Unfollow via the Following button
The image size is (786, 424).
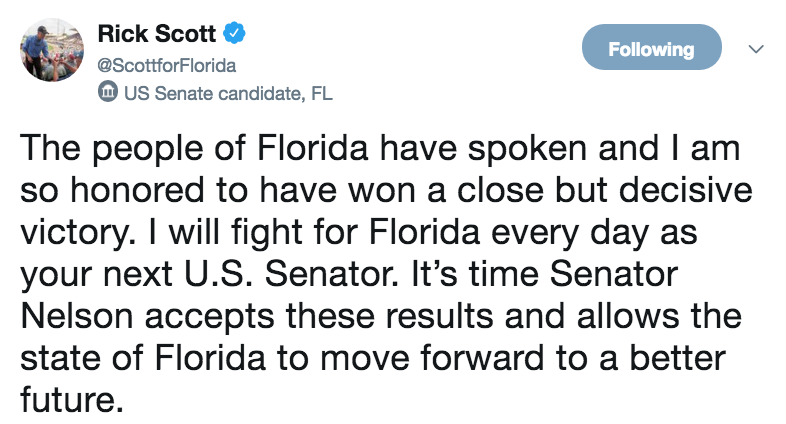[x=651, y=47]
